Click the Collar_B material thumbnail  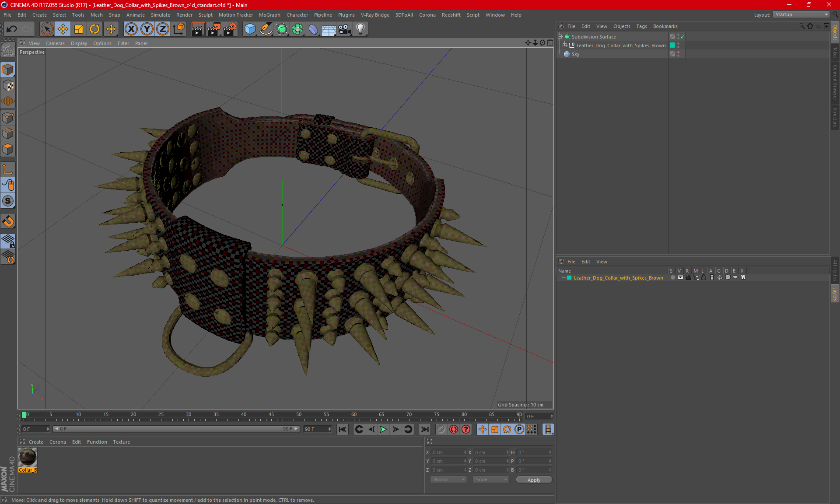pyautogui.click(x=28, y=457)
